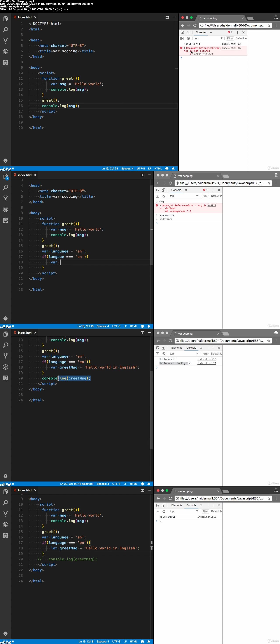Toggle inspect element mode in topmost DevTools
Viewport: 280px width, 644px height.
coord(182,32)
